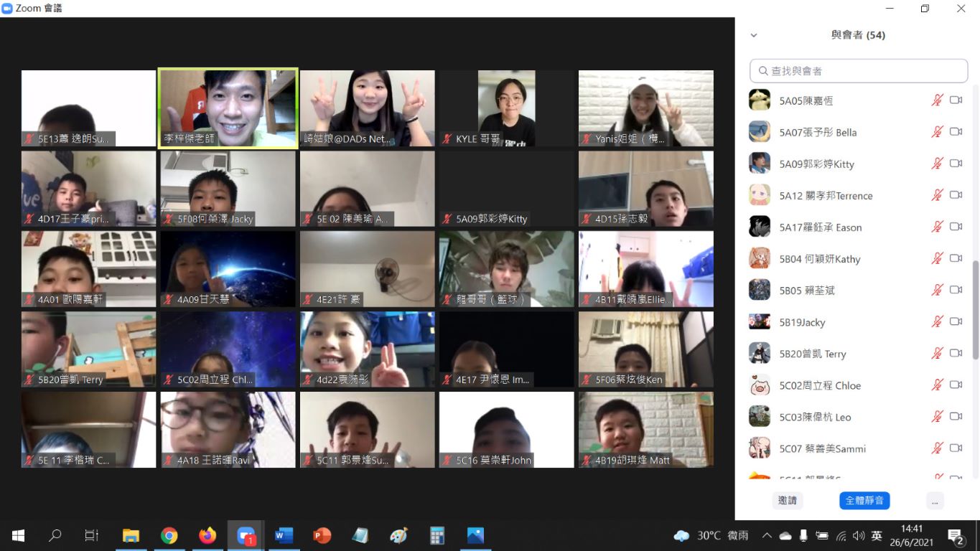Image resolution: width=980 pixels, height=551 pixels.
Task: Click the muted microphone icon for 5A05陳嘉恆
Action: pos(937,100)
